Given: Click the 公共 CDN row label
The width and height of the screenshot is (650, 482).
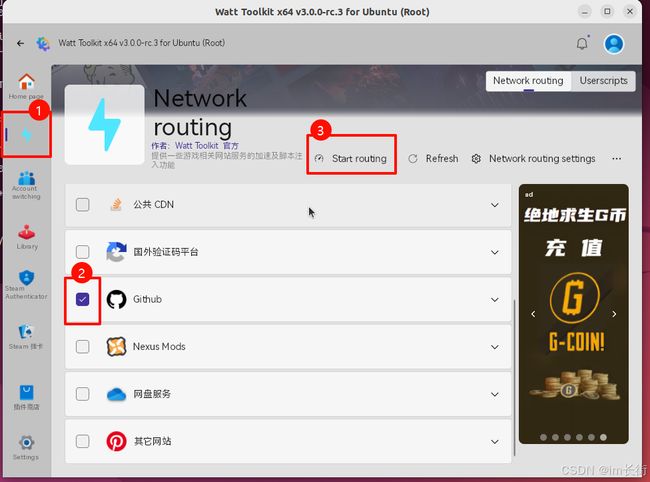Looking at the screenshot, I should [153, 205].
